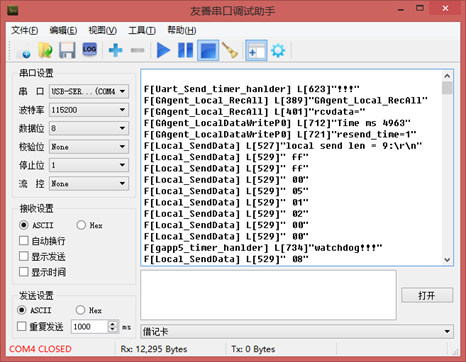This screenshot has width=466, height=362.
Task: Click log line "local send len = 9"
Action: click(x=283, y=146)
